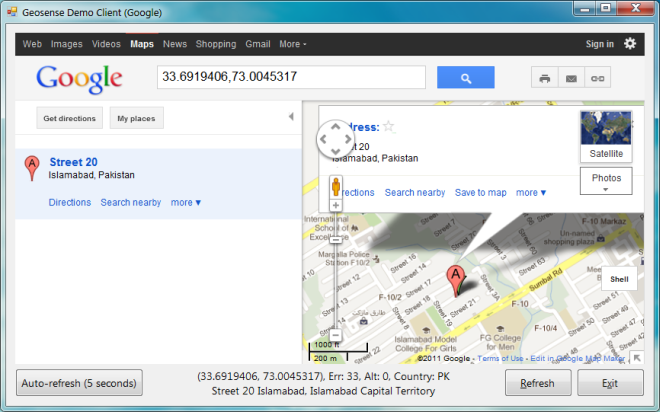Viewport: 660px width, 412px height.
Task: Click the Shell label on the map
Action: pyautogui.click(x=619, y=279)
